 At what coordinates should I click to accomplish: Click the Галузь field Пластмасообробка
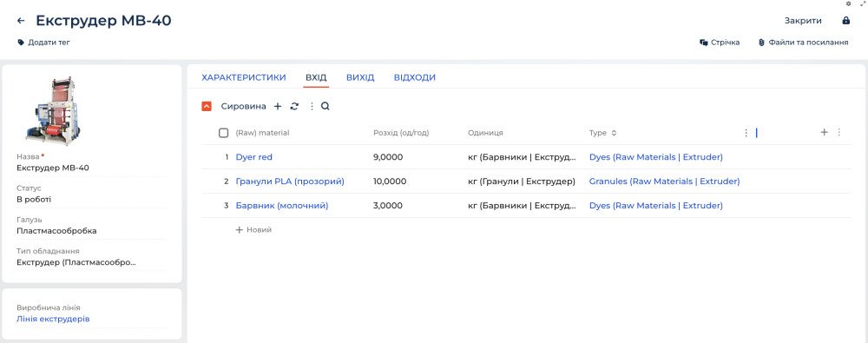click(91, 231)
